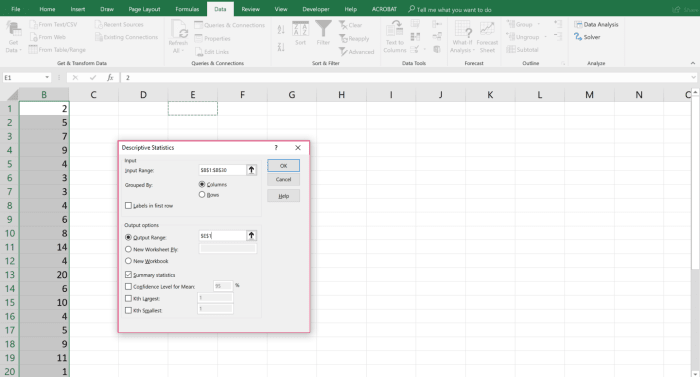Select Grouped By Rows radio
700x377 pixels.
(x=202, y=195)
